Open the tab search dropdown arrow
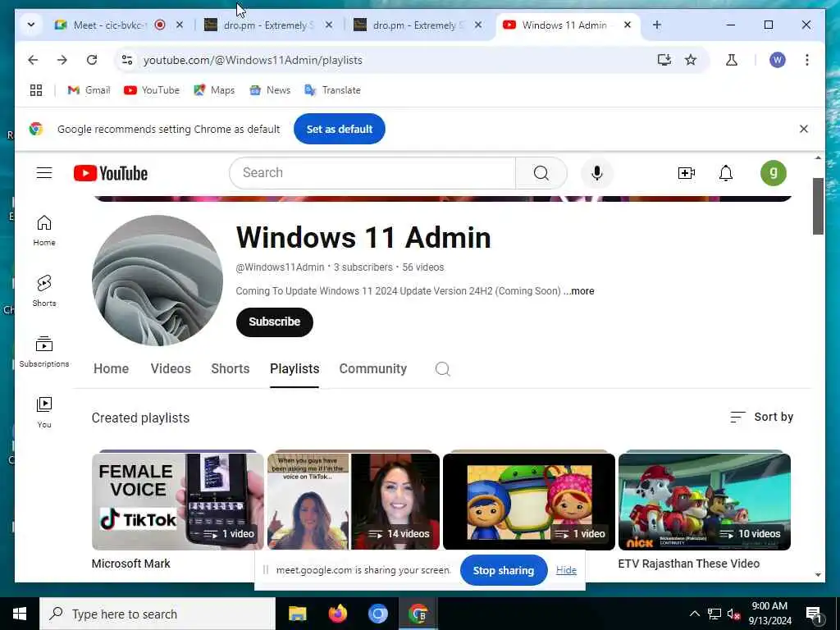Screen dimensions: 840x630 (x=31, y=25)
